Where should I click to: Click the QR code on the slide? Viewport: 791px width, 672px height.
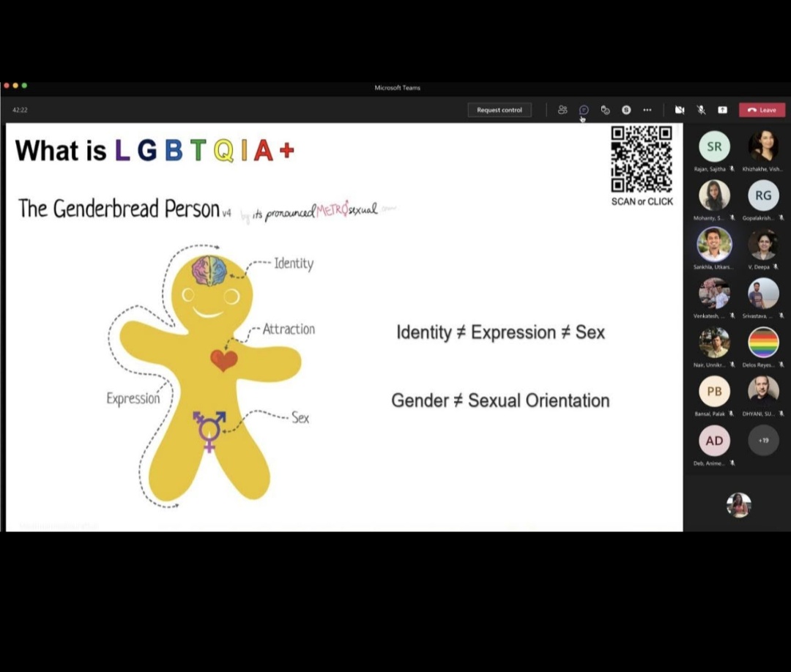(641, 159)
